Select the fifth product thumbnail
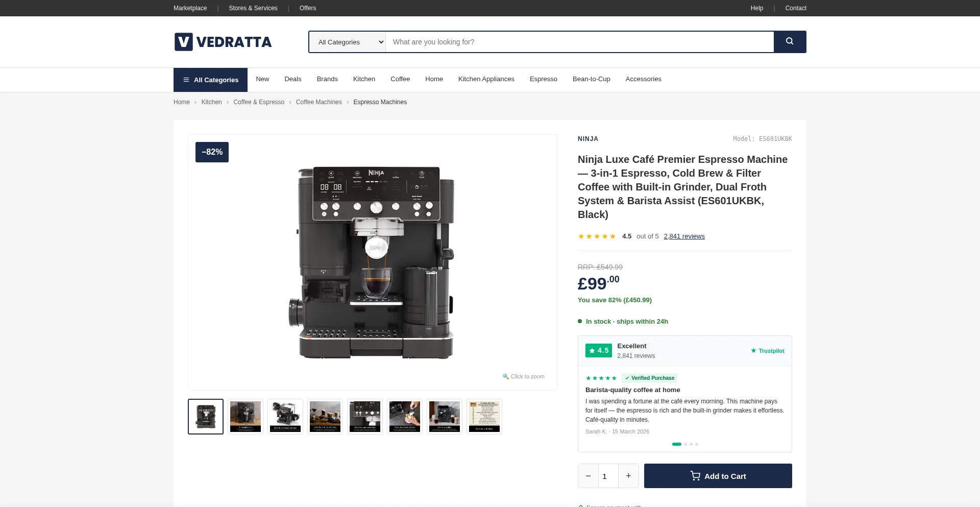This screenshot has height=507, width=980. point(365,417)
